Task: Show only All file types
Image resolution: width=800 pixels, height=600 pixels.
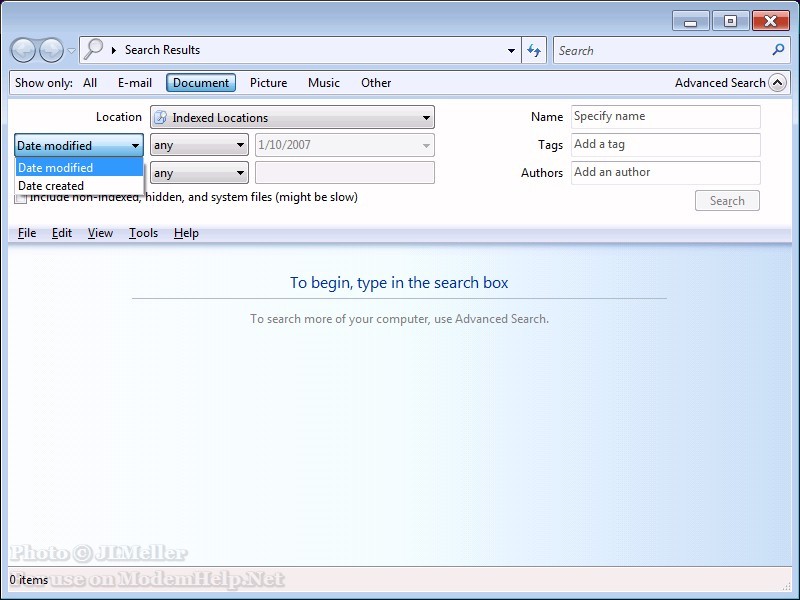Action: (90, 83)
